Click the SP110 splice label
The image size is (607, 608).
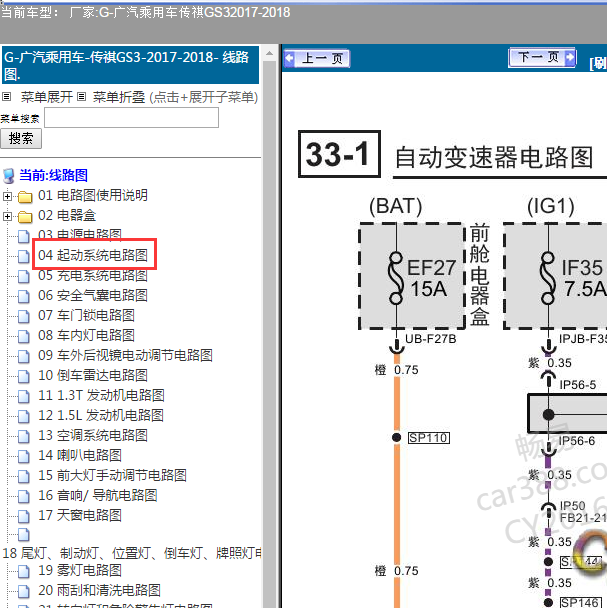(x=429, y=438)
